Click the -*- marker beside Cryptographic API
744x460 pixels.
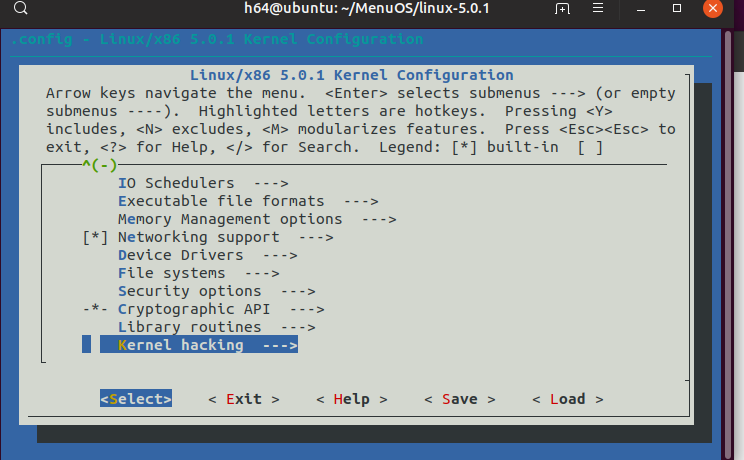[x=95, y=310]
